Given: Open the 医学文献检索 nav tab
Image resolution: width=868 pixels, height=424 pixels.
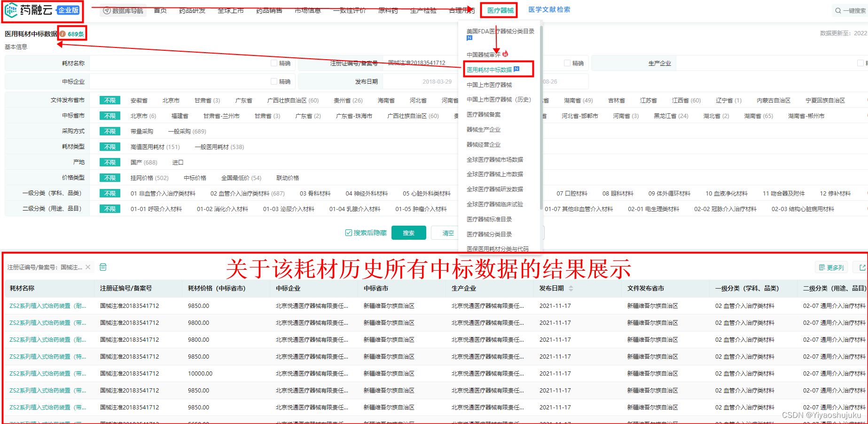Looking at the screenshot, I should click(549, 9).
